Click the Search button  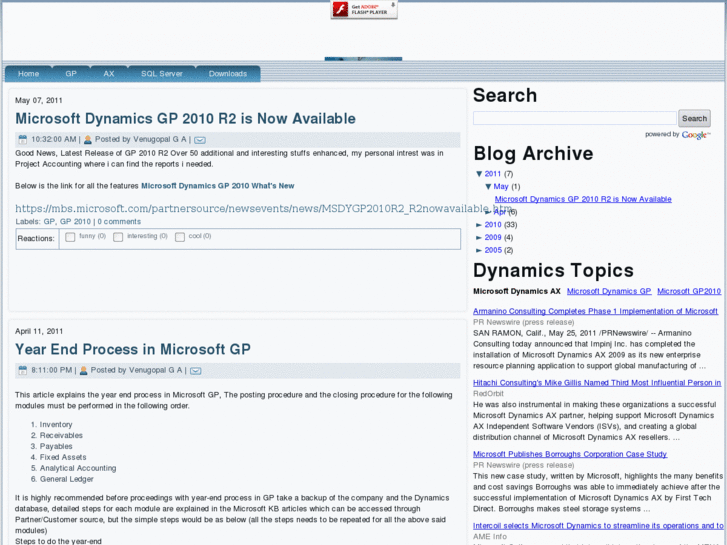pyautogui.click(x=694, y=118)
